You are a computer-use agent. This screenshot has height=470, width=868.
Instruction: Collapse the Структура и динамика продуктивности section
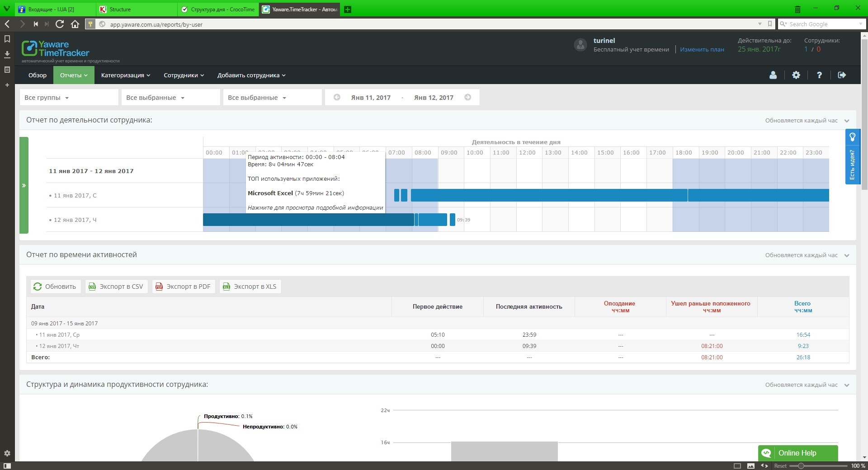(847, 385)
